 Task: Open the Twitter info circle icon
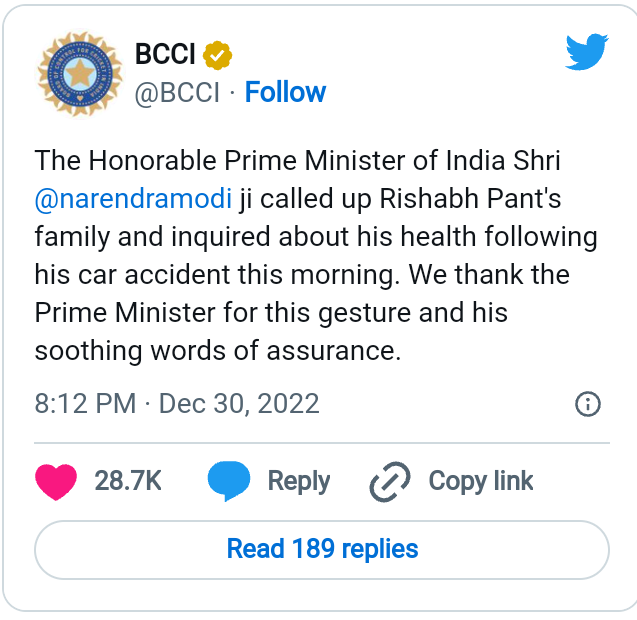pos(587,404)
